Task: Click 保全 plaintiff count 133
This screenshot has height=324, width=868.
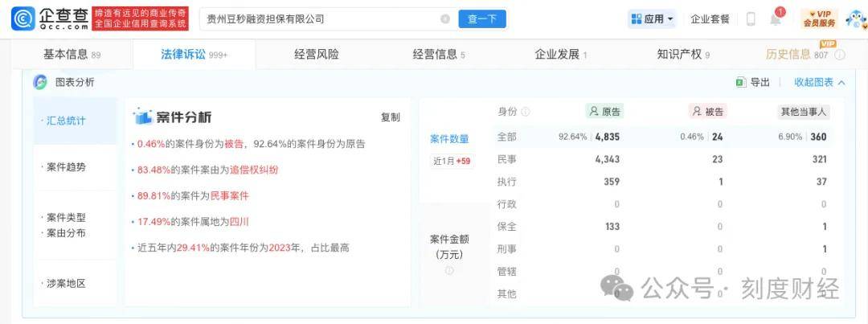Action: (x=612, y=227)
